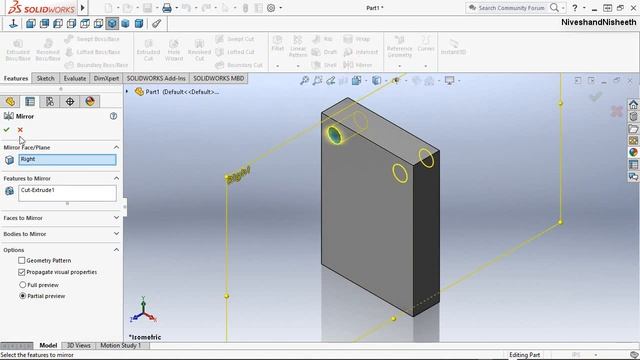
Task: Switch to ConfigurationManager tab icon
Action: coord(50,102)
